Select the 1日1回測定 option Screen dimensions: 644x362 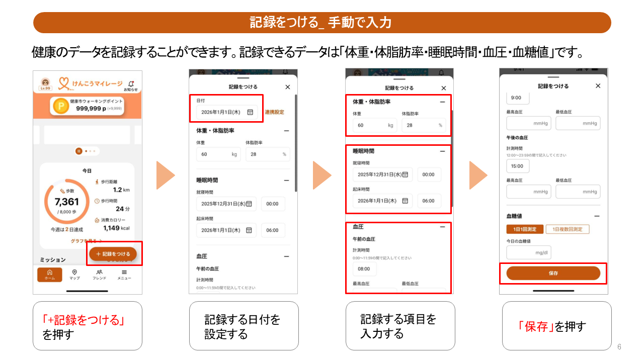click(524, 229)
